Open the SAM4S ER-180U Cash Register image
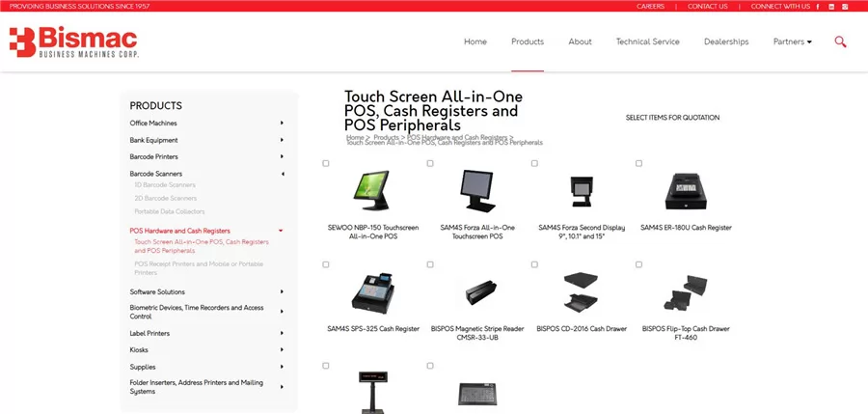Screen dimensions: 868x414 point(686,191)
